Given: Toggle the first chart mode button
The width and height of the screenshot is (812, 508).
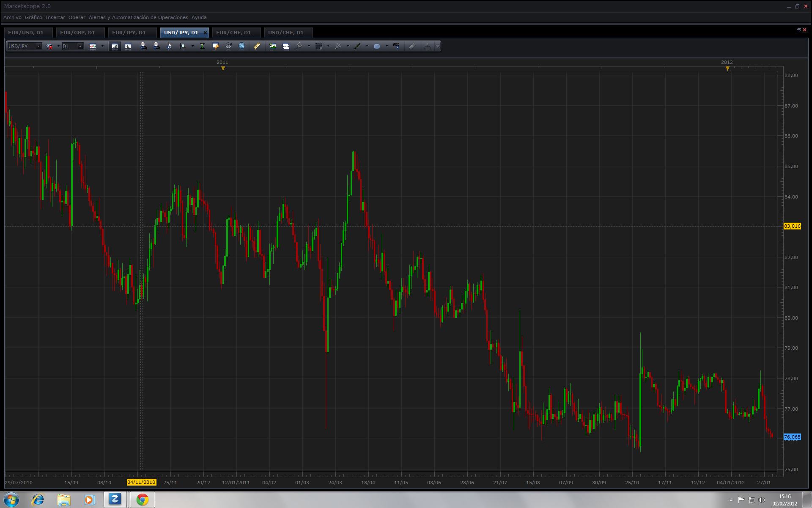Looking at the screenshot, I should pos(115,46).
